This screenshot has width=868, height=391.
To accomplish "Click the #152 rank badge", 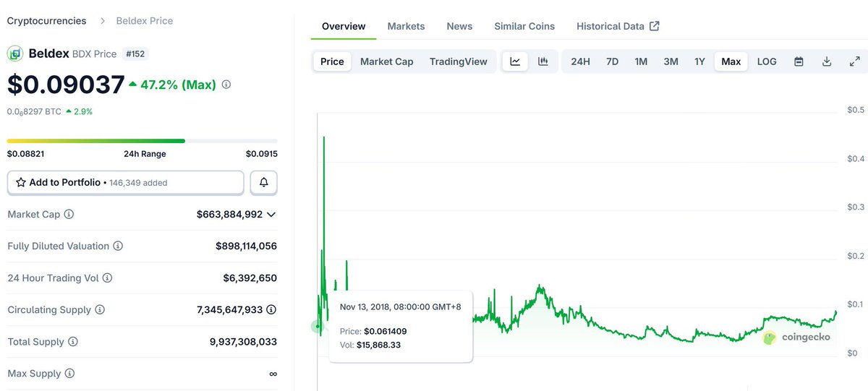I will (x=136, y=53).
